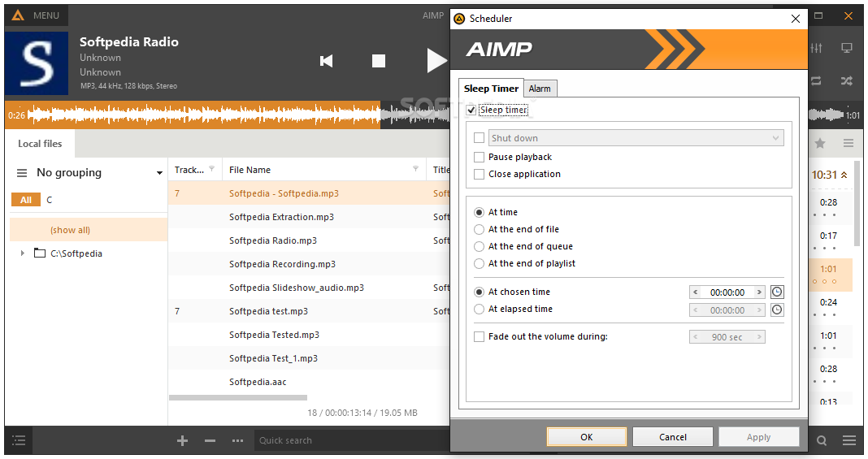
Task: Select the At elapsed time option
Action: point(480,310)
